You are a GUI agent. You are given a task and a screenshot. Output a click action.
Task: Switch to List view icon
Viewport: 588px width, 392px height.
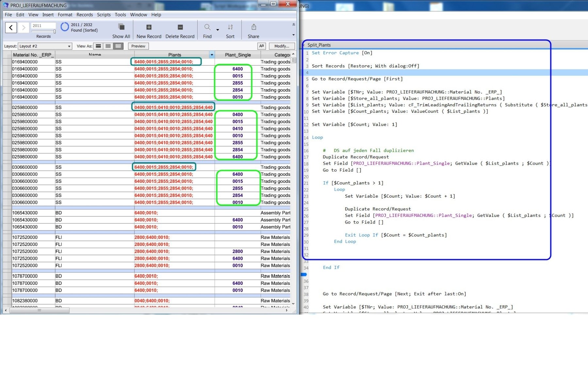click(108, 46)
